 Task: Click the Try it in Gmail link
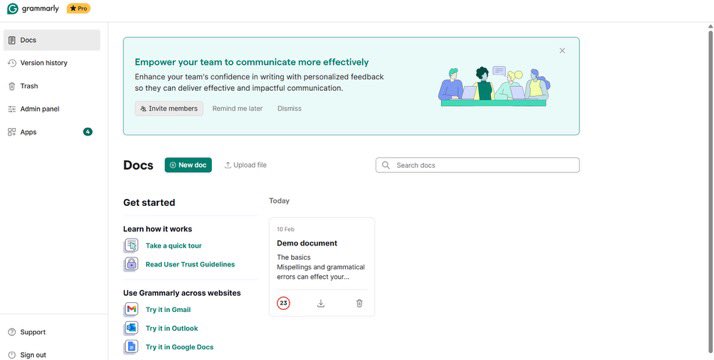pyautogui.click(x=168, y=310)
